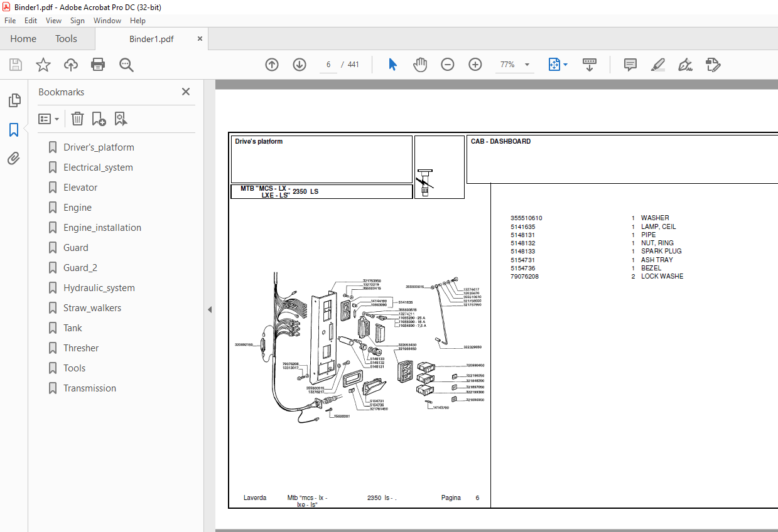778x532 pixels.
Task: Open the Guard_2 bookmark
Action: (80, 268)
